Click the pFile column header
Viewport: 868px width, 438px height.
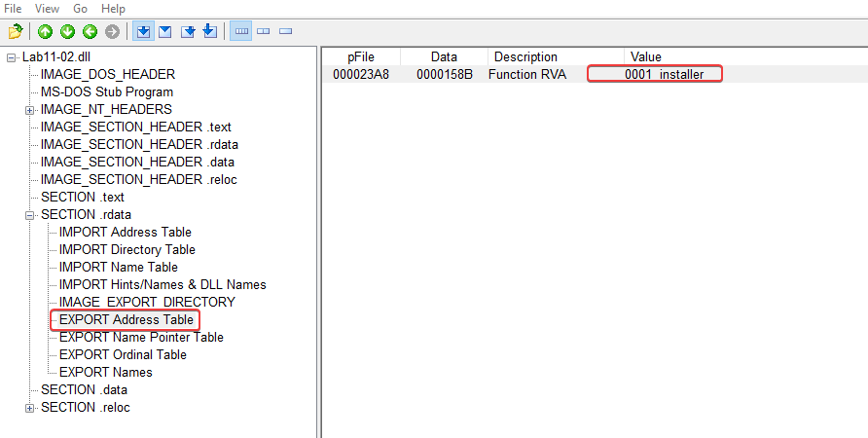(x=361, y=57)
